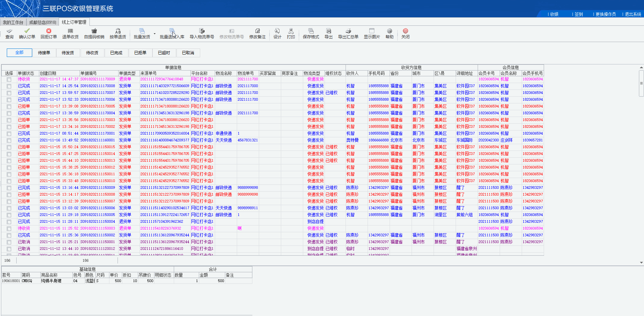Click recipient 奥特曼 in the table
644x316 pixels.
point(352,140)
